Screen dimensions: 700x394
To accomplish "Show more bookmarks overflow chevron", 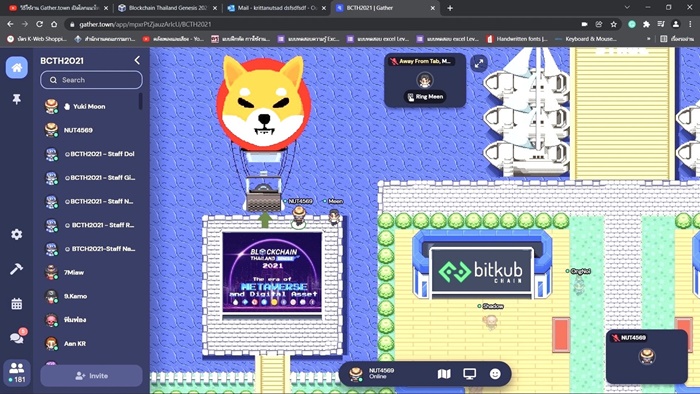I will coord(648,39).
